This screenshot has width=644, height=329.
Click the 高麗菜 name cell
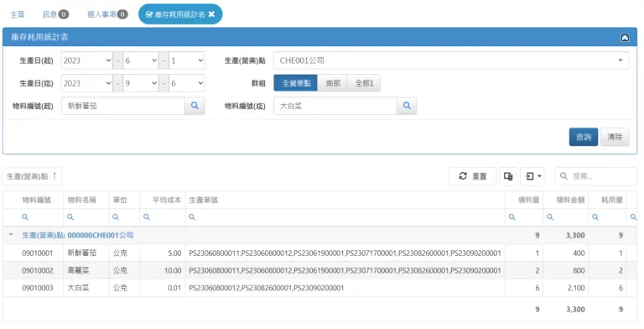click(x=78, y=270)
